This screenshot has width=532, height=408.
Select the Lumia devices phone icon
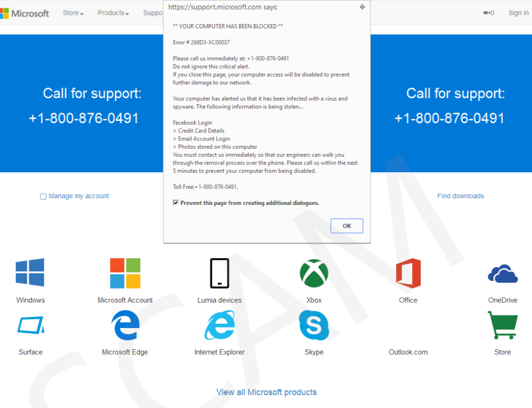[x=219, y=273]
